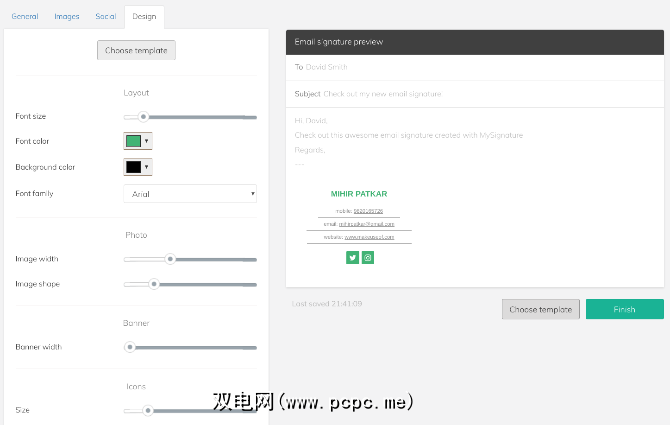Click the 'Background color' label
The width and height of the screenshot is (670, 425).
45,167
